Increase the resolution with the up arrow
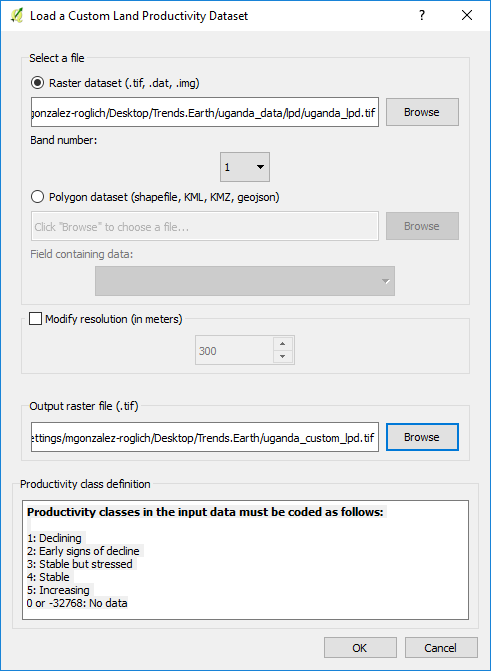 (283, 344)
